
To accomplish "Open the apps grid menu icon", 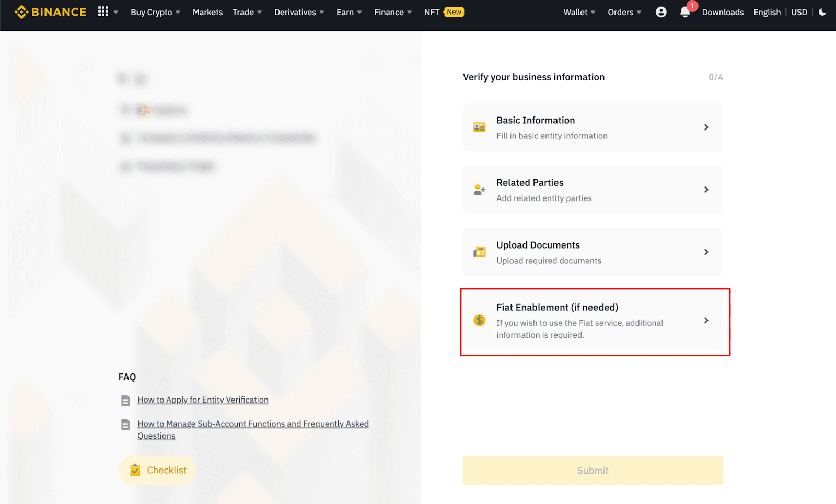I will (103, 11).
